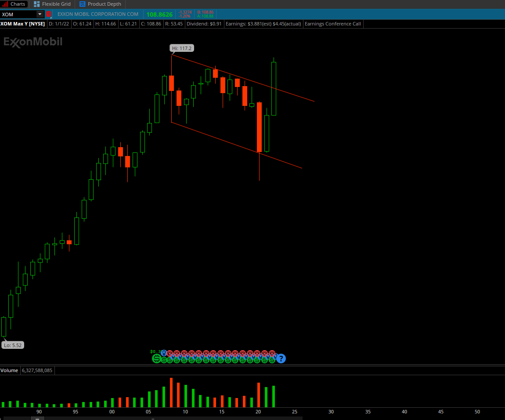Click the blue question mark help icon
This screenshot has width=505, height=420.
(x=281, y=358)
